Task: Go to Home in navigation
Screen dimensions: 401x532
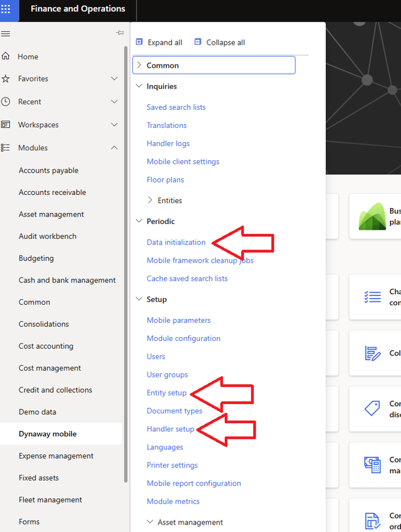Action: (28, 56)
